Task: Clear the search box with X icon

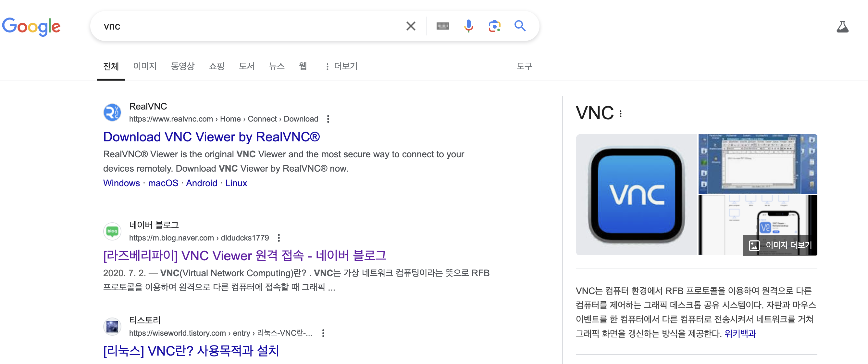Action: point(410,26)
